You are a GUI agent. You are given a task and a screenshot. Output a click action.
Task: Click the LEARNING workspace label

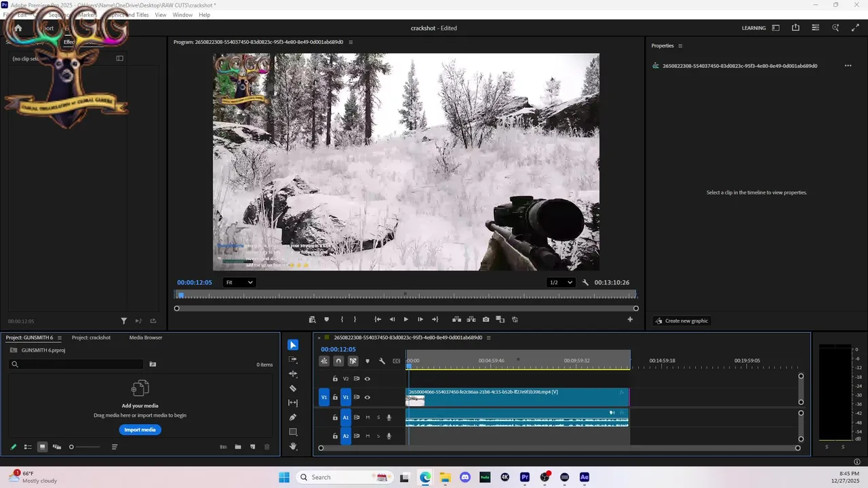point(754,28)
